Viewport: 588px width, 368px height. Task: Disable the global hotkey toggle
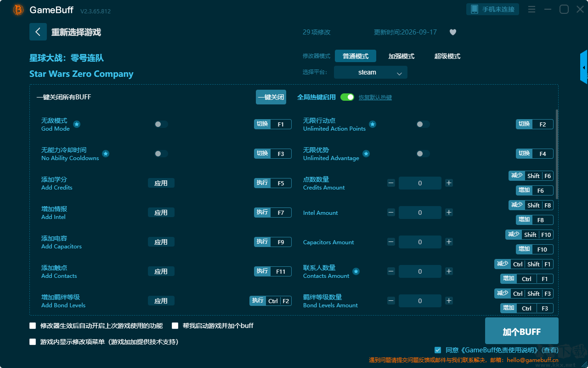click(x=347, y=97)
